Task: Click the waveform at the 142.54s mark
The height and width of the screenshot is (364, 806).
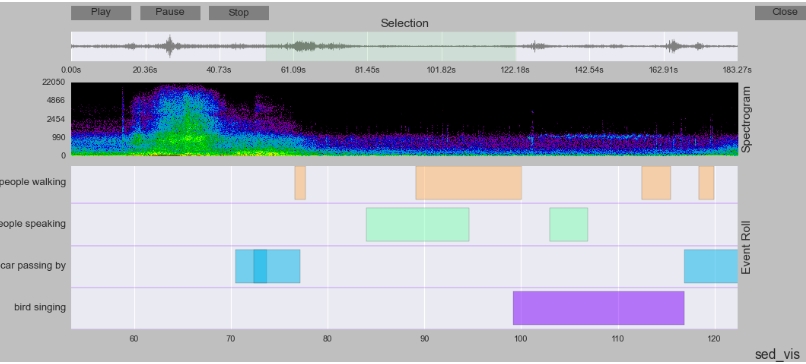Action: click(x=589, y=46)
